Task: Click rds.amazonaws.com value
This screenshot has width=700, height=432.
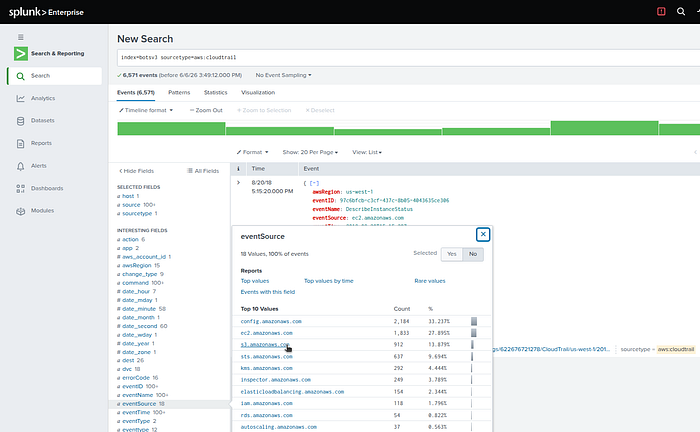Action: (x=267, y=415)
